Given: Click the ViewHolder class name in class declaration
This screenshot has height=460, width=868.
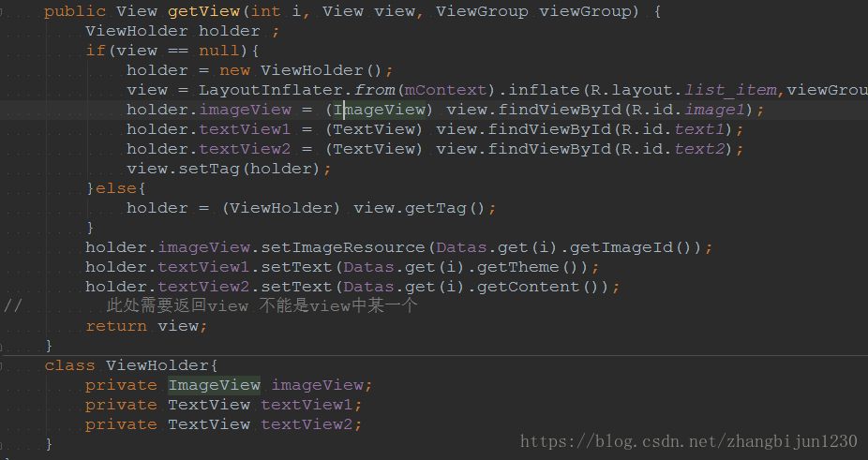Looking at the screenshot, I should click(x=157, y=365).
